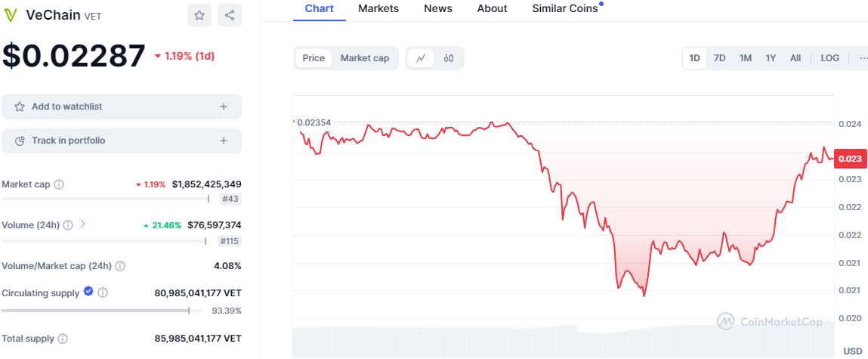This screenshot has height=359, width=868.
Task: Expand Add to watchlist plus
Action: (x=224, y=107)
